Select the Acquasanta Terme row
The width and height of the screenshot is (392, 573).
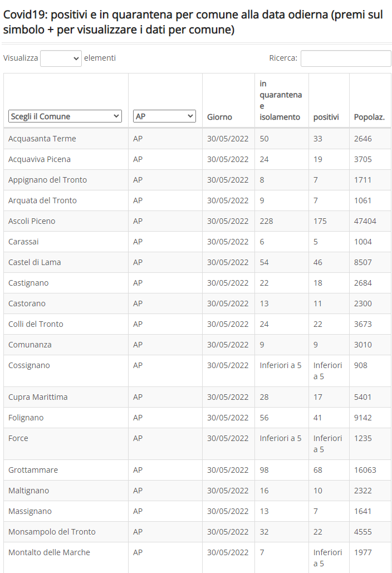(197, 139)
